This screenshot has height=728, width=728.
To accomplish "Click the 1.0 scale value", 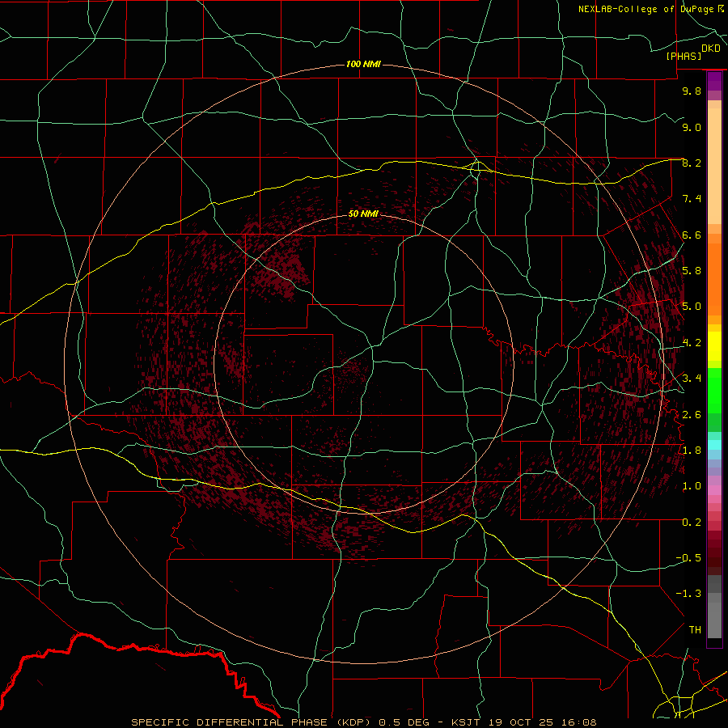I will point(692,486).
